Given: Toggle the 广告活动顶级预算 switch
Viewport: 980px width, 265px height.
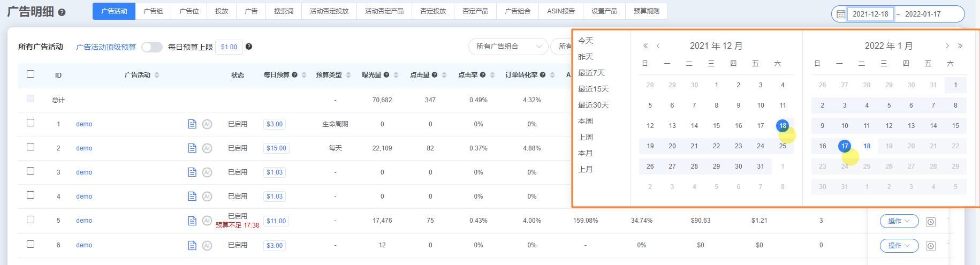Looking at the screenshot, I should 152,47.
